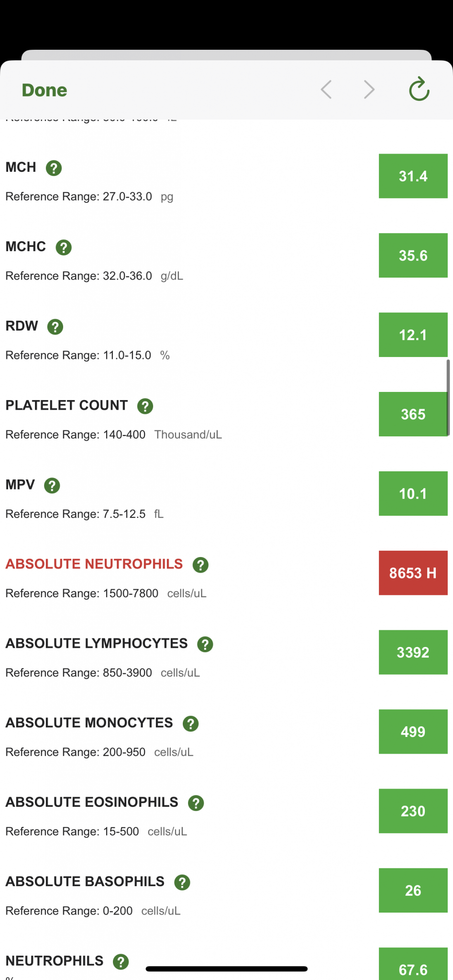Tap the Done button
Image resolution: width=453 pixels, height=980 pixels.
click(44, 90)
